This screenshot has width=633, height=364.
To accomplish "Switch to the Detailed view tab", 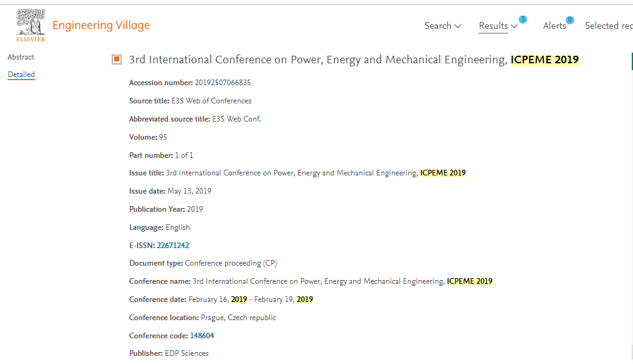I will pyautogui.click(x=21, y=75).
